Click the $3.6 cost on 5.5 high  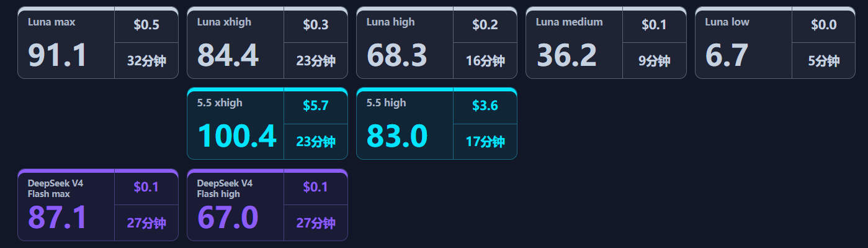(x=485, y=106)
